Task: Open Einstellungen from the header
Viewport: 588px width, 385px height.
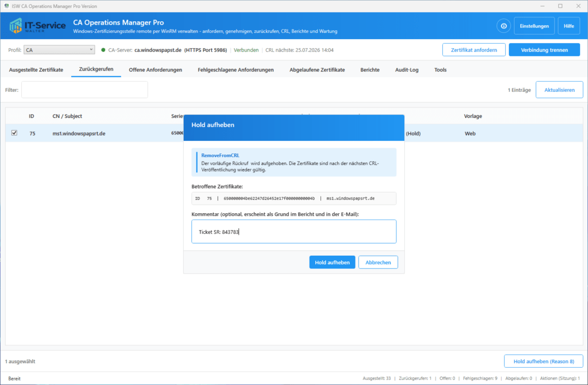Action: click(x=534, y=26)
